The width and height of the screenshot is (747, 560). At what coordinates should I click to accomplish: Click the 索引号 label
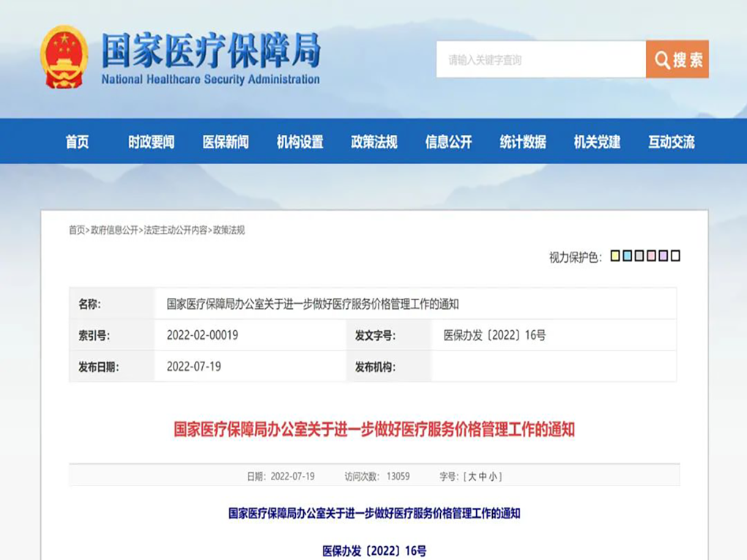click(x=94, y=336)
